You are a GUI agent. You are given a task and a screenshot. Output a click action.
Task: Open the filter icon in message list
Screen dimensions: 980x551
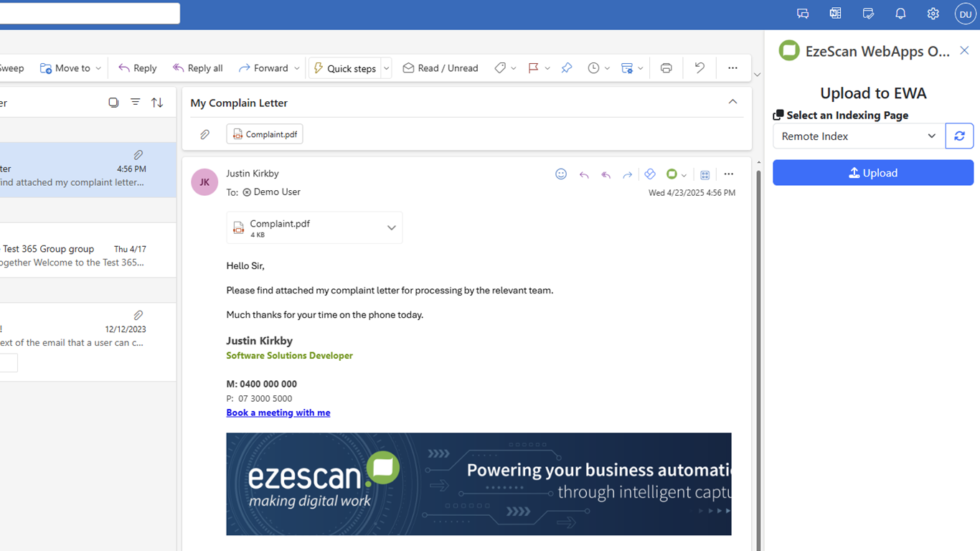tap(135, 103)
